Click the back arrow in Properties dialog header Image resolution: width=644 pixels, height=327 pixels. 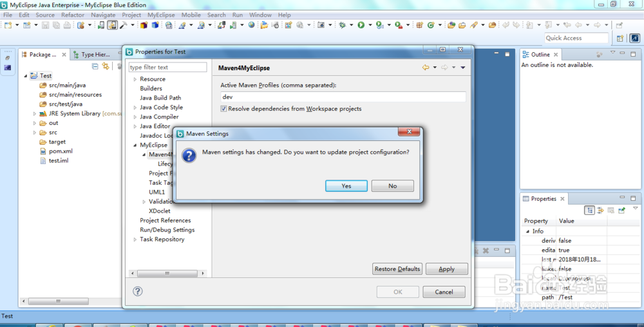coord(426,68)
